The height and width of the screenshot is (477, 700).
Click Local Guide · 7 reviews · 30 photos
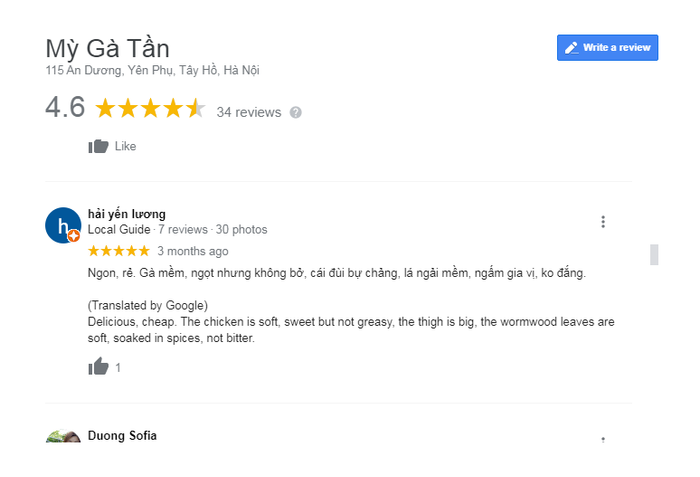(x=178, y=230)
